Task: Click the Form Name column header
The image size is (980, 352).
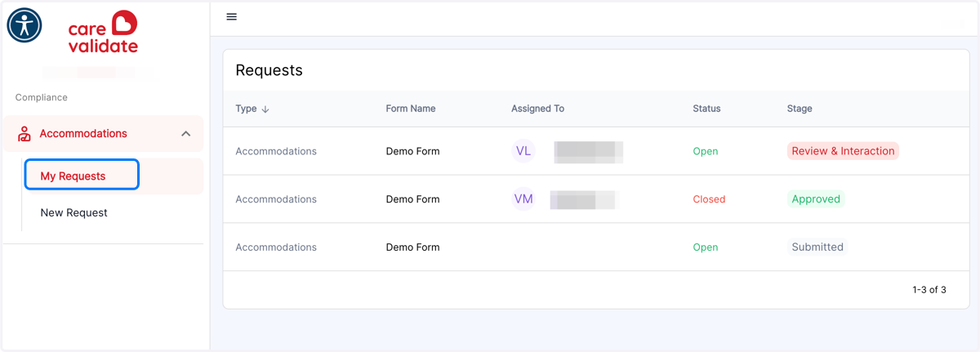Action: pyautogui.click(x=411, y=109)
